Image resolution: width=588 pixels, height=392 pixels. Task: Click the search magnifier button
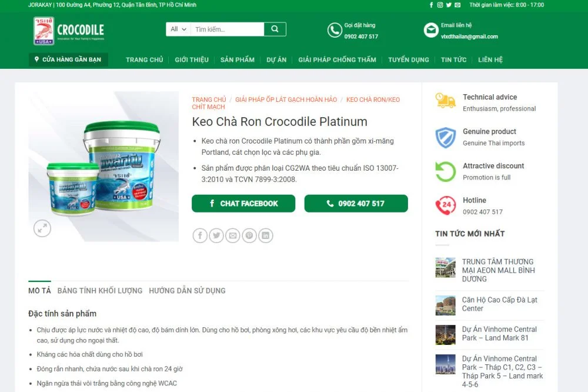tap(275, 29)
